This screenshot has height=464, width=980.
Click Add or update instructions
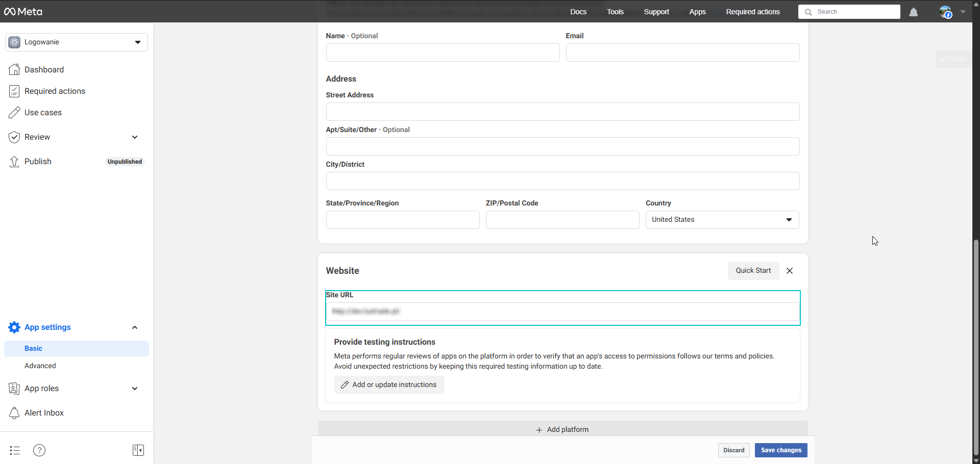[389, 385]
